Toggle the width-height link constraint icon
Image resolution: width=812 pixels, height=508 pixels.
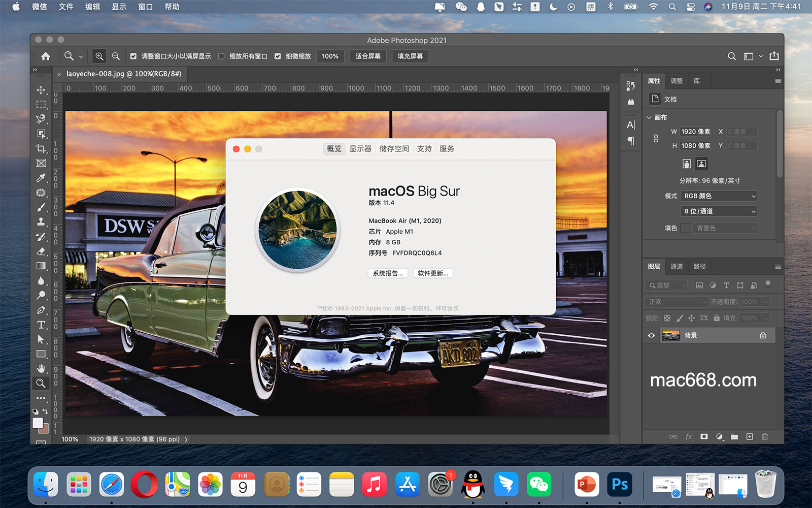coord(656,138)
